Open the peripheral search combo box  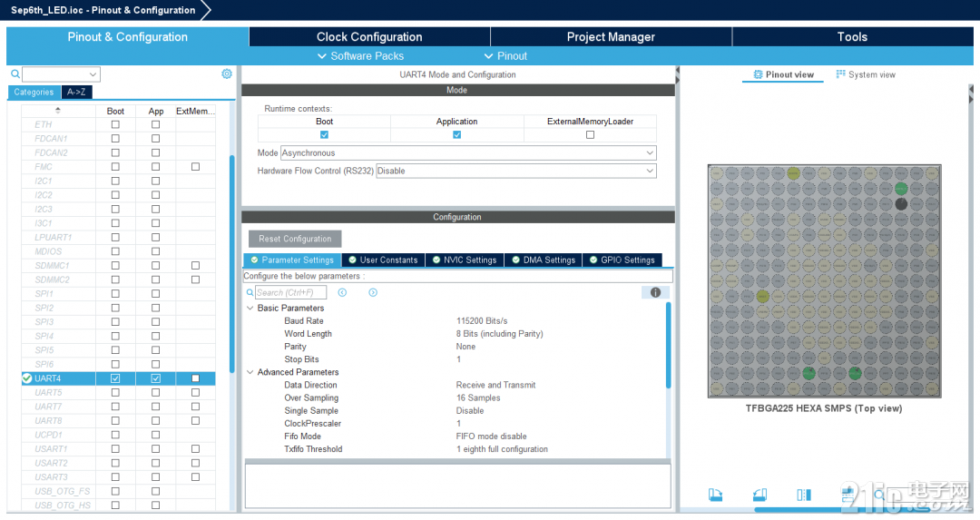click(62, 74)
